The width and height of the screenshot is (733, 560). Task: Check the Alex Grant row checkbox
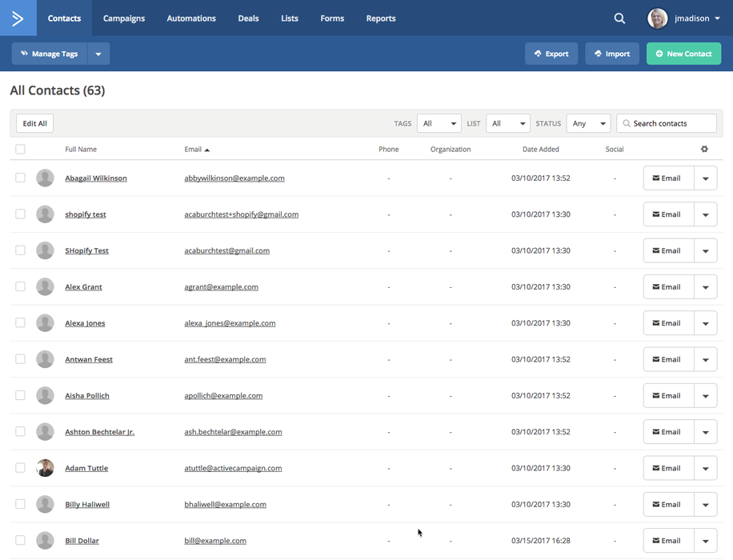(x=20, y=286)
